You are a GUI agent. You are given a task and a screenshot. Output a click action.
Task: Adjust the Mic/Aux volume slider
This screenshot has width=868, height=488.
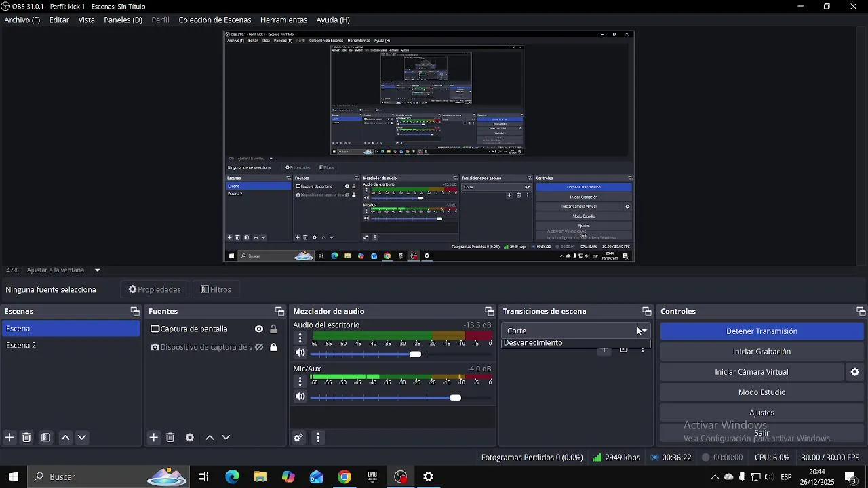coord(401,398)
